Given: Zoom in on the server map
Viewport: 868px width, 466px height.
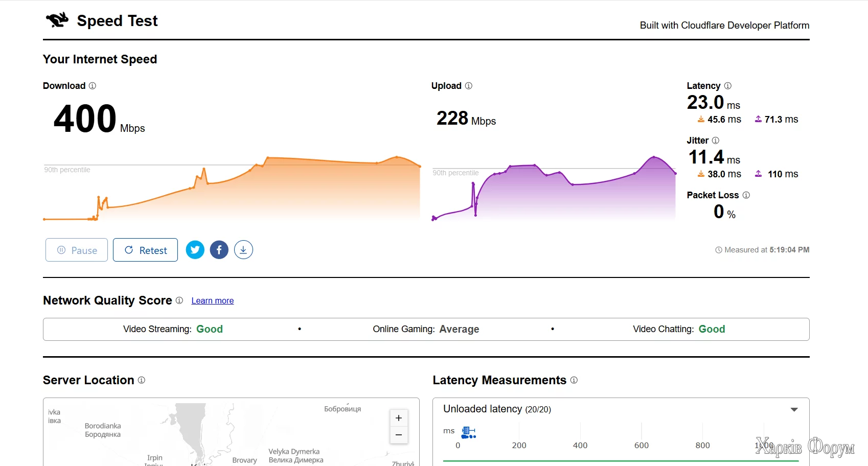Looking at the screenshot, I should tap(399, 418).
